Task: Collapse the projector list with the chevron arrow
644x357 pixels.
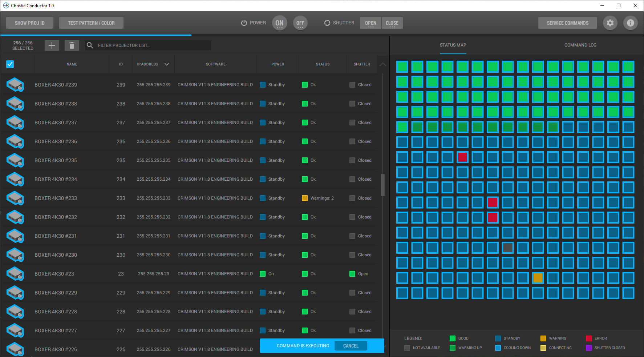Action: [382, 64]
